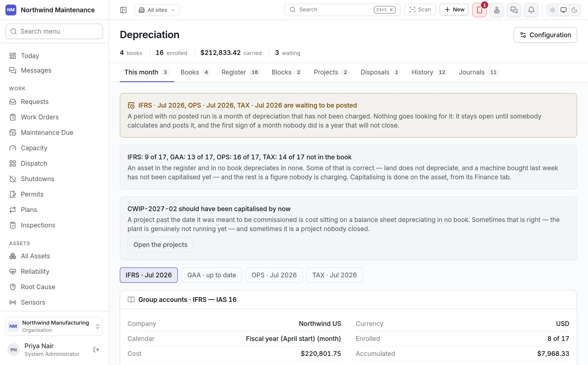Open Dispatch in sidebar
The width and height of the screenshot is (588, 365).
click(54, 163)
